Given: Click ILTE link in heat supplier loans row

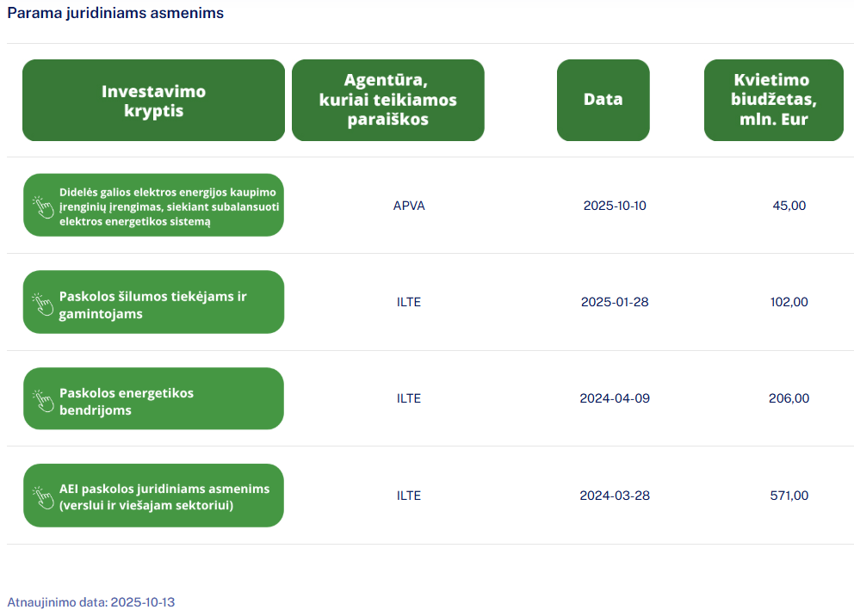Looking at the screenshot, I should [409, 302].
